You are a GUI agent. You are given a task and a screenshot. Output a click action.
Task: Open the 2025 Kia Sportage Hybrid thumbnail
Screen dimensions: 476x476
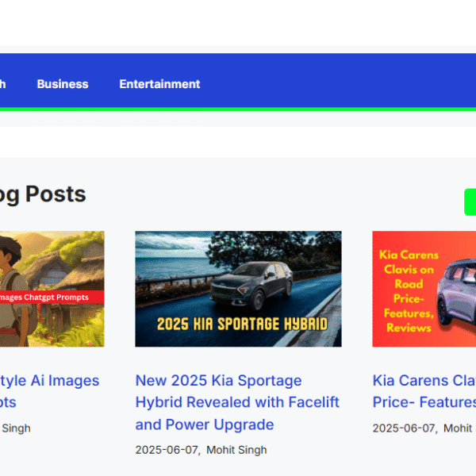[238, 289]
